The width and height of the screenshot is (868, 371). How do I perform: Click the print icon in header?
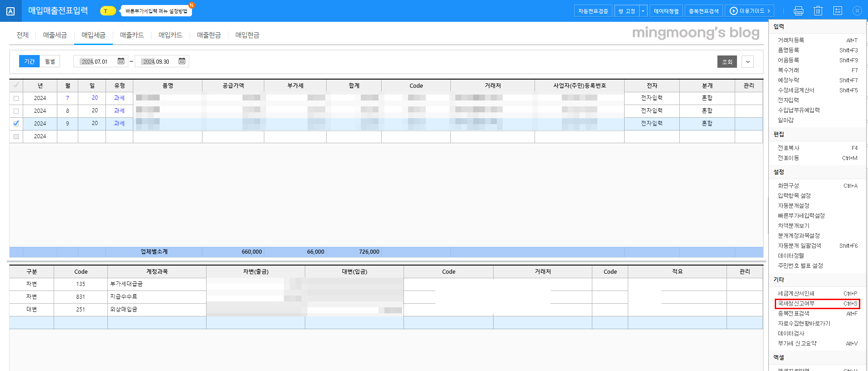798,11
